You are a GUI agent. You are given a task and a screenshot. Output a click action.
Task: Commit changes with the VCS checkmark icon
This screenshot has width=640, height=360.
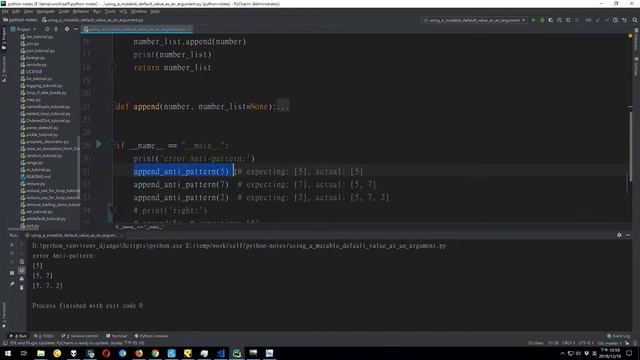click(x=607, y=20)
